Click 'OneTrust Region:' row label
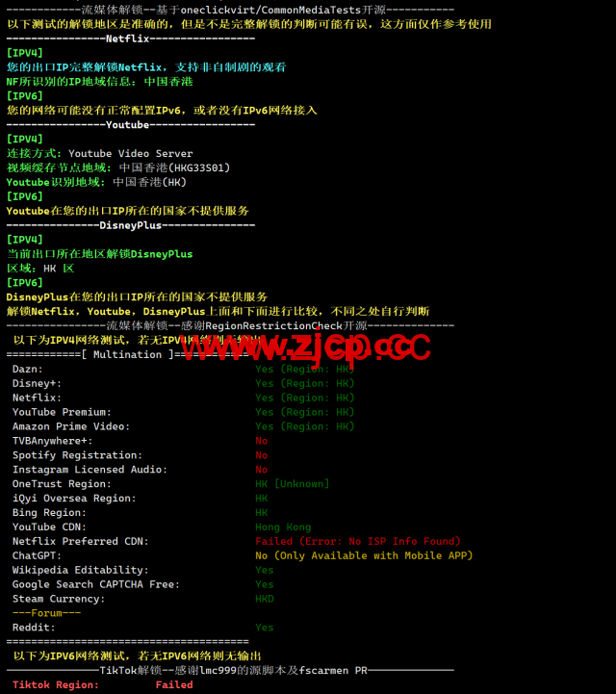 coord(62,484)
